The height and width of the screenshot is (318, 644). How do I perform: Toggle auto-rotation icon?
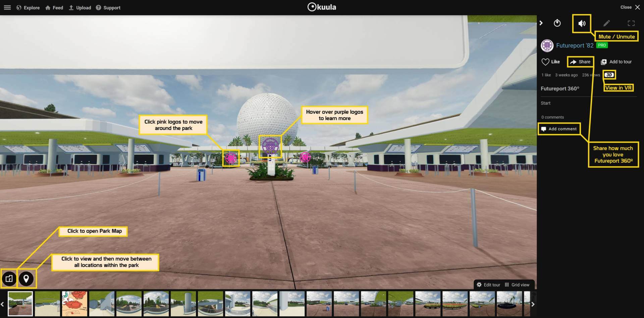557,23
